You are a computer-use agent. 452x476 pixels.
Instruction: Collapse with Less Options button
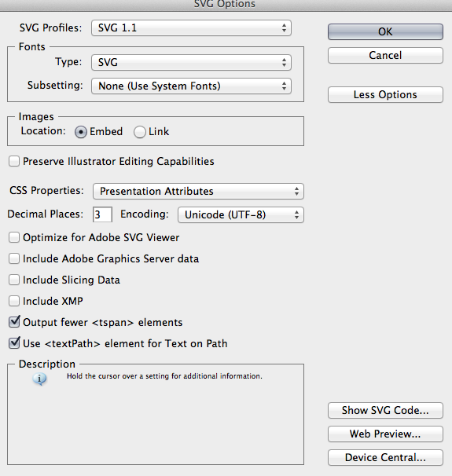pos(385,95)
